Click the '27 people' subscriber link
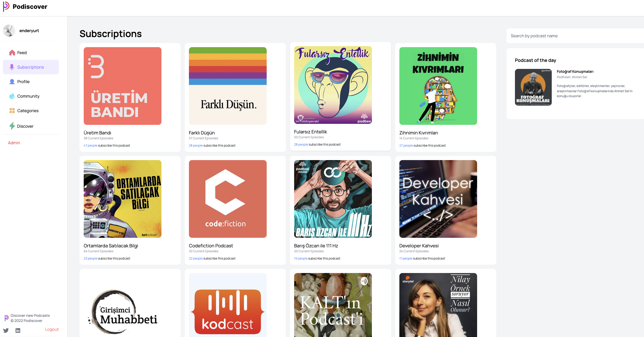Viewport: 644px width, 337px height. pos(406,146)
